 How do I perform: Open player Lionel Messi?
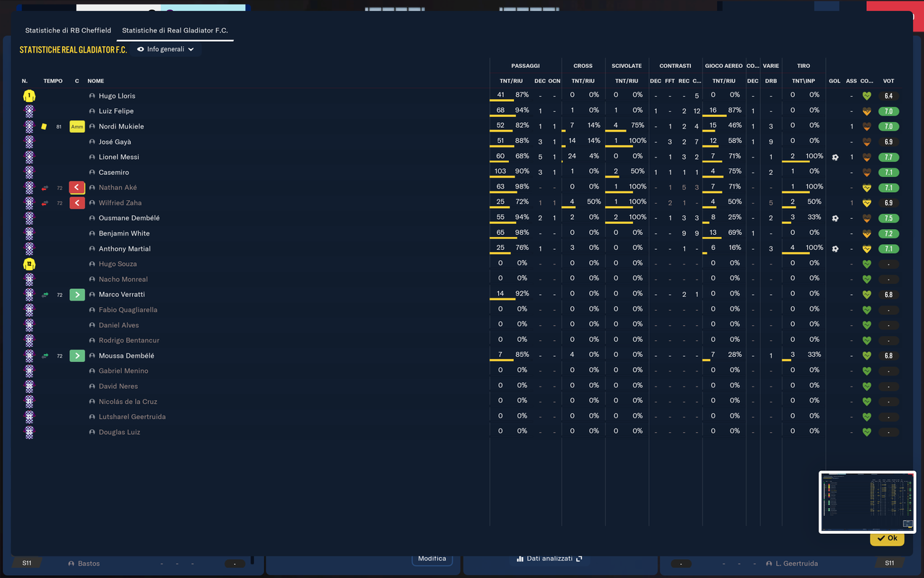119,158
